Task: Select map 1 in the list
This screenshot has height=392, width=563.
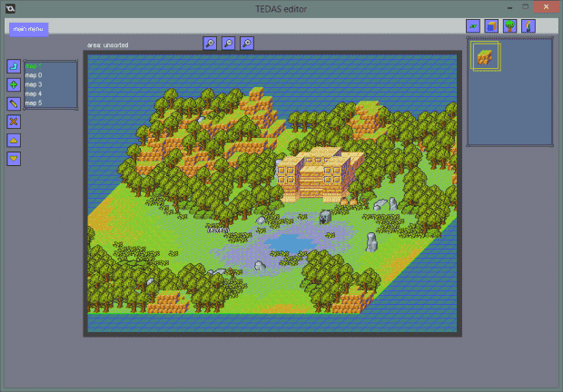Action: click(x=34, y=65)
